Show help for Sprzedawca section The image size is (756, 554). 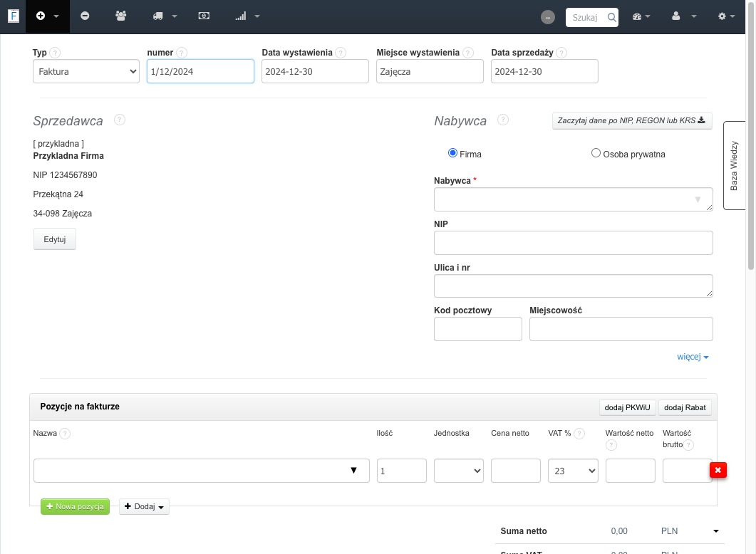[120, 120]
